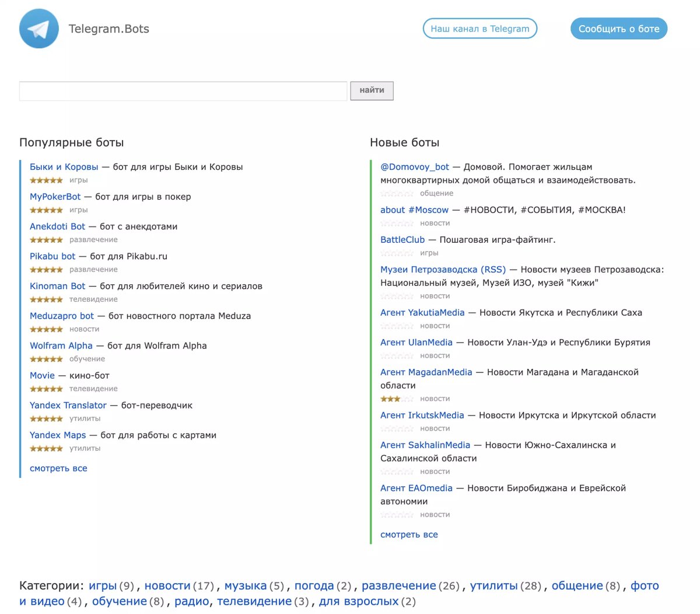Viewport: 700px width, 614px height.
Task: Open the 'Агент SakhalinMedia' link
Action: click(x=425, y=445)
